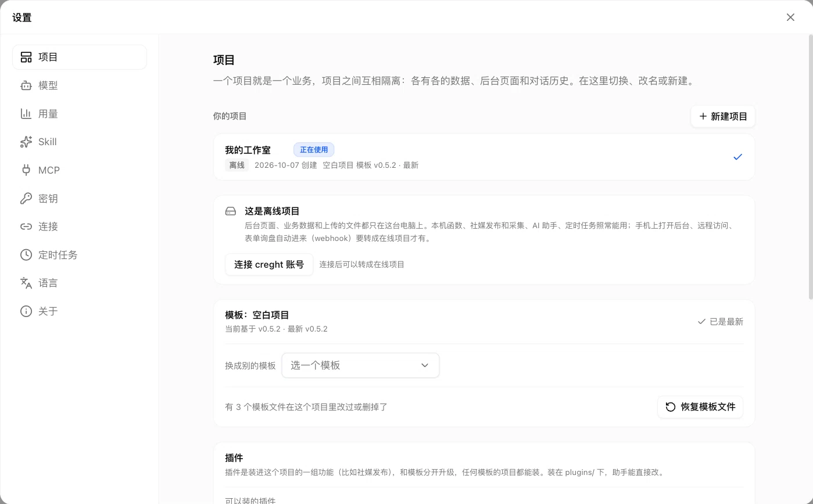Click text 当前基于 v0.5.2 · 最新 v0.5.2
The image size is (813, 504).
pos(276,329)
